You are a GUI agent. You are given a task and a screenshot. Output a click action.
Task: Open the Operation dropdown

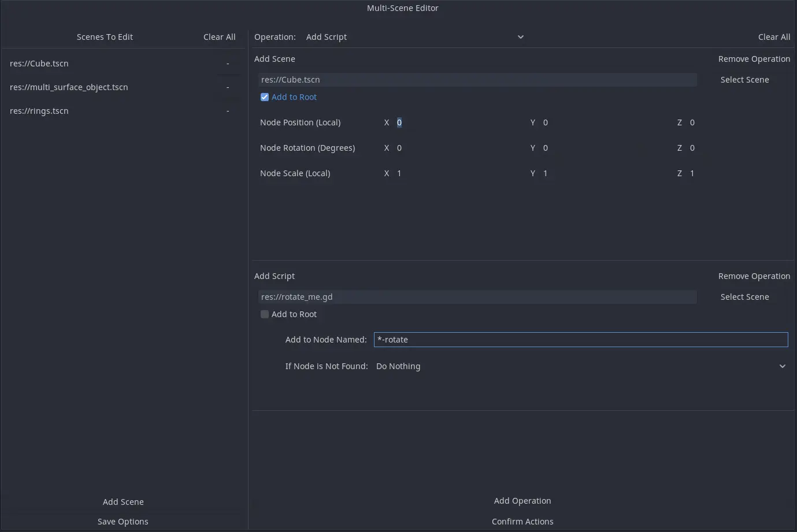coord(414,37)
